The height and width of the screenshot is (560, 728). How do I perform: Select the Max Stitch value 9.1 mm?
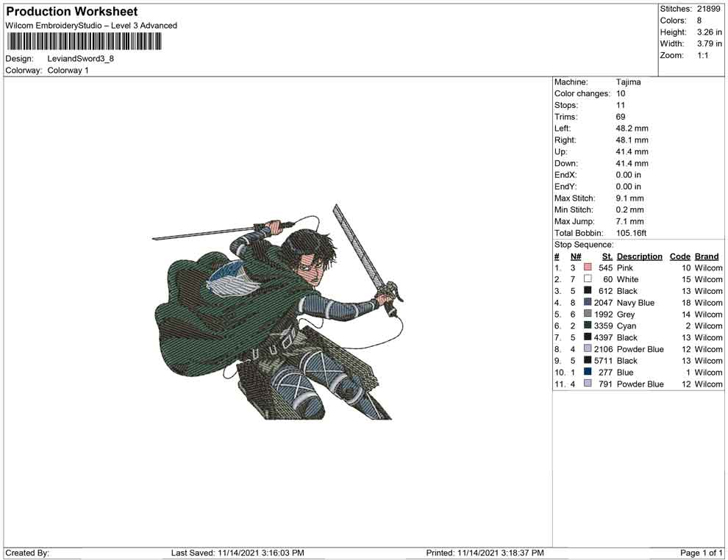(x=629, y=198)
